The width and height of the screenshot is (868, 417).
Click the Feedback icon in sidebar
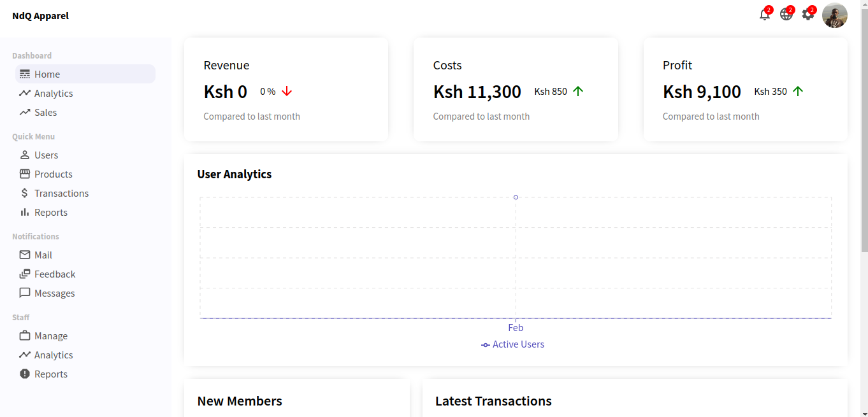click(x=25, y=274)
